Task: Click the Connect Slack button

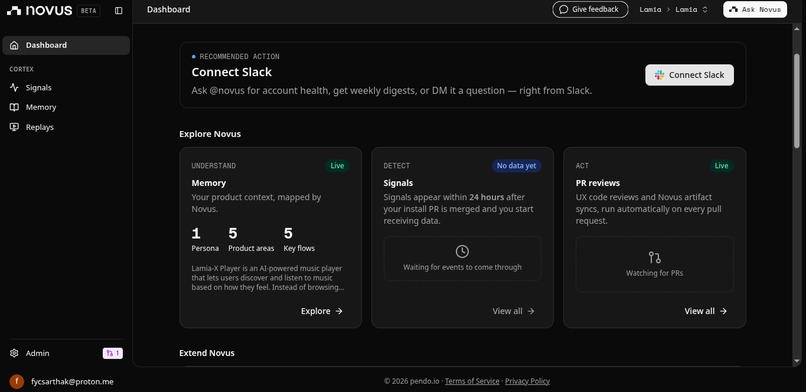Action: 689,75
